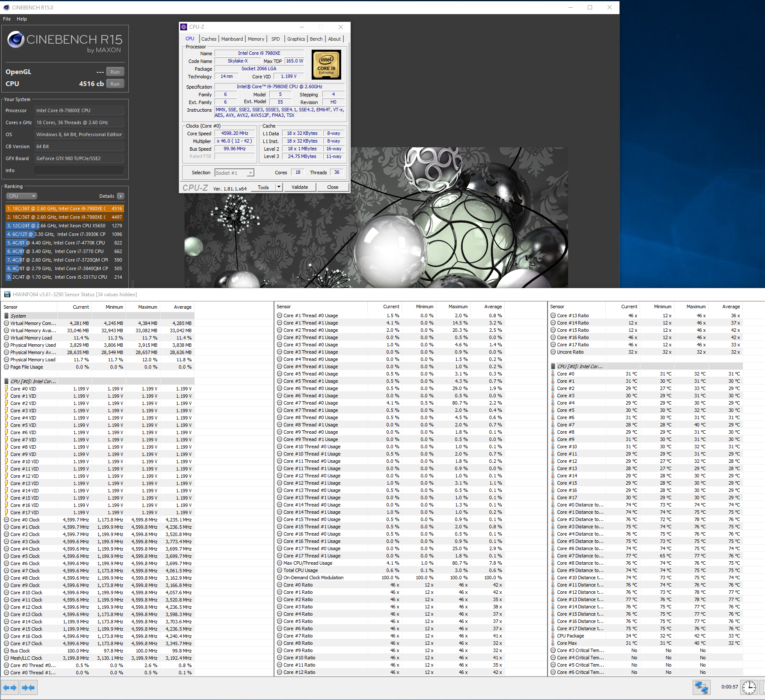The height and width of the screenshot is (700, 765).
Task: Open the File menu in Cinebench
Action: (7, 19)
